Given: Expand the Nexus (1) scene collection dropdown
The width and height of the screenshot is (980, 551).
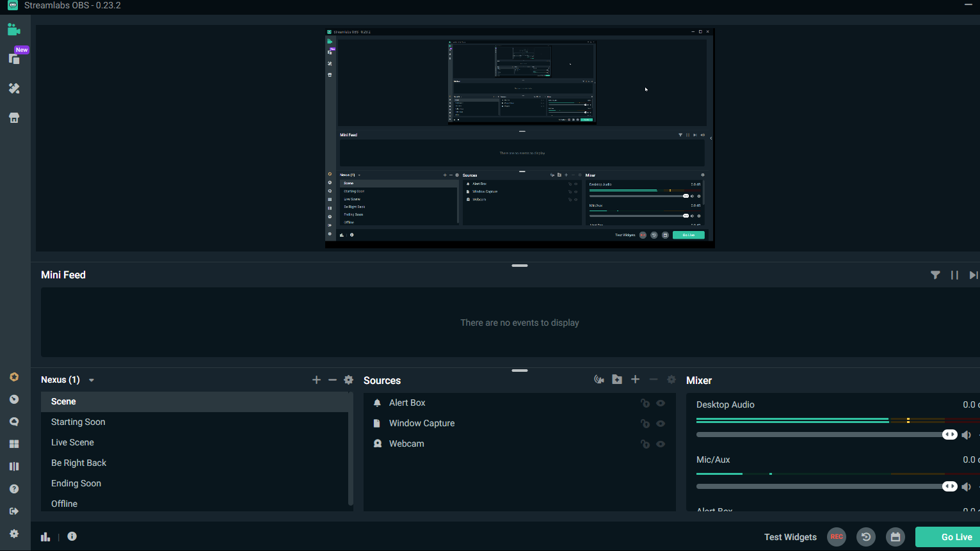Looking at the screenshot, I should click(92, 380).
